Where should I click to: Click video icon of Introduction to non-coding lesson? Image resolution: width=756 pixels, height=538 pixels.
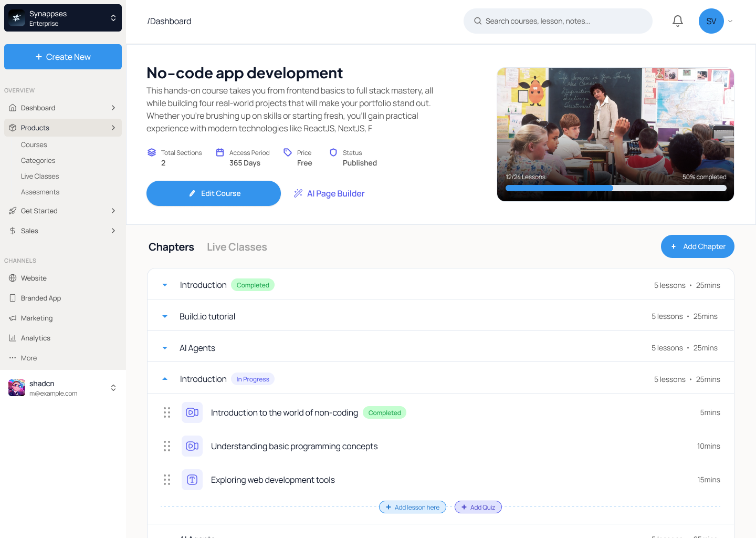[192, 412]
